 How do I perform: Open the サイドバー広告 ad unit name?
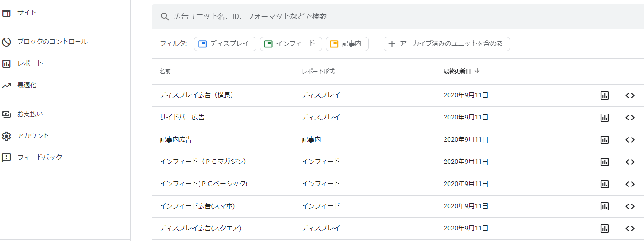(x=182, y=118)
